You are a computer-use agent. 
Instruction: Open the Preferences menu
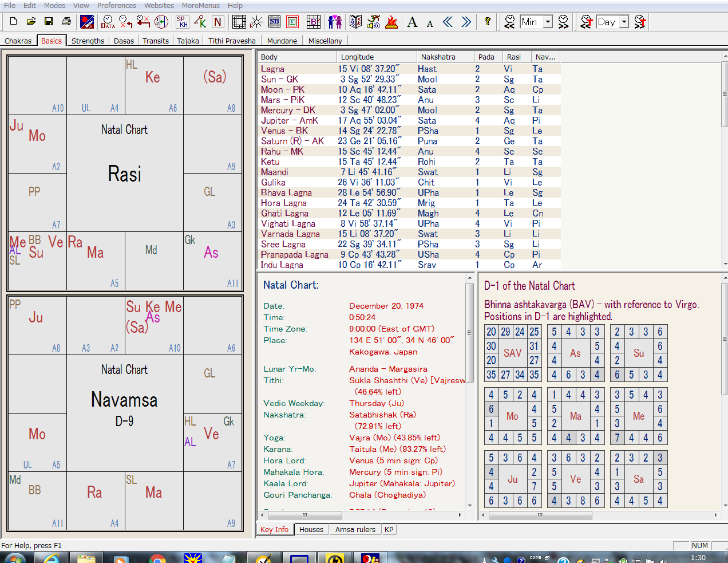coord(116,5)
